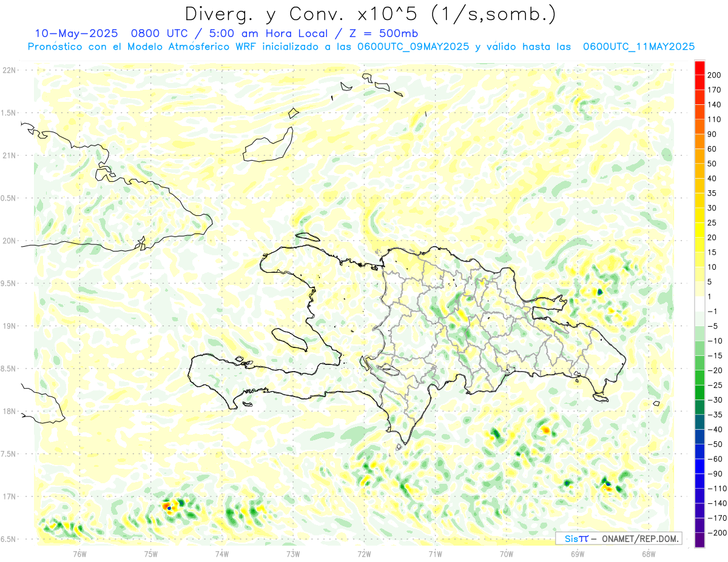Click the '17N' latitude label
The width and height of the screenshot is (728, 562).
(8, 497)
